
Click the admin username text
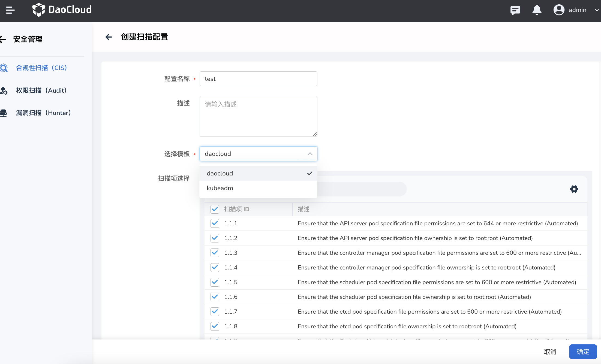pos(578,10)
